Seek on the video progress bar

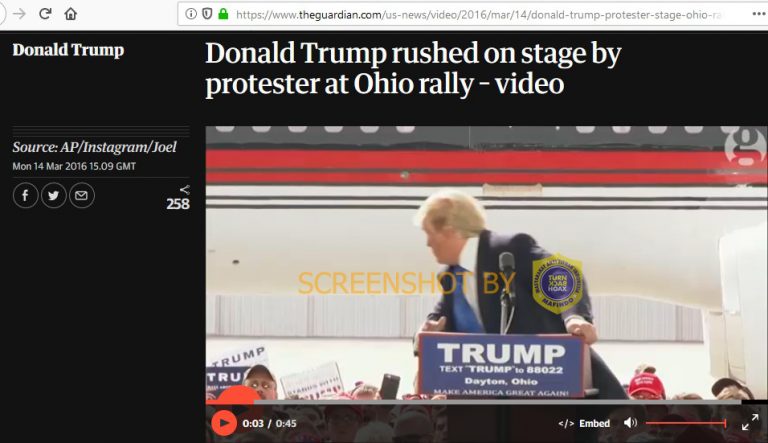coord(474,402)
